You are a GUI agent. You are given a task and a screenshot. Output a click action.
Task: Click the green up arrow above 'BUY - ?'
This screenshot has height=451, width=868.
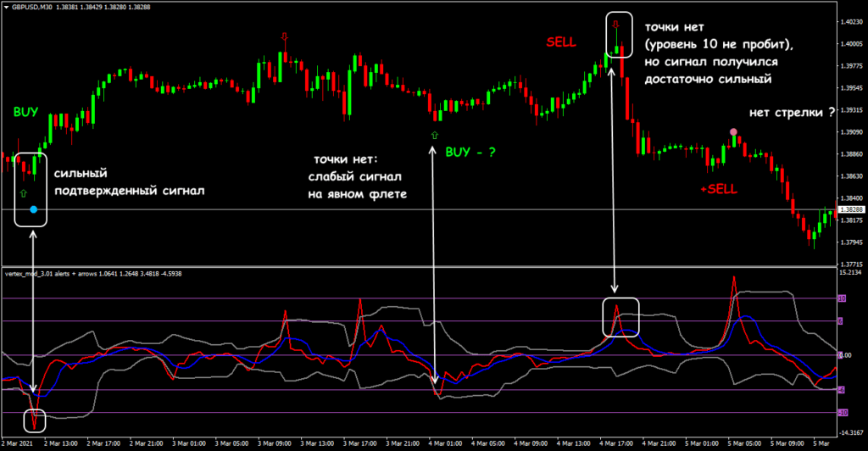tap(435, 136)
